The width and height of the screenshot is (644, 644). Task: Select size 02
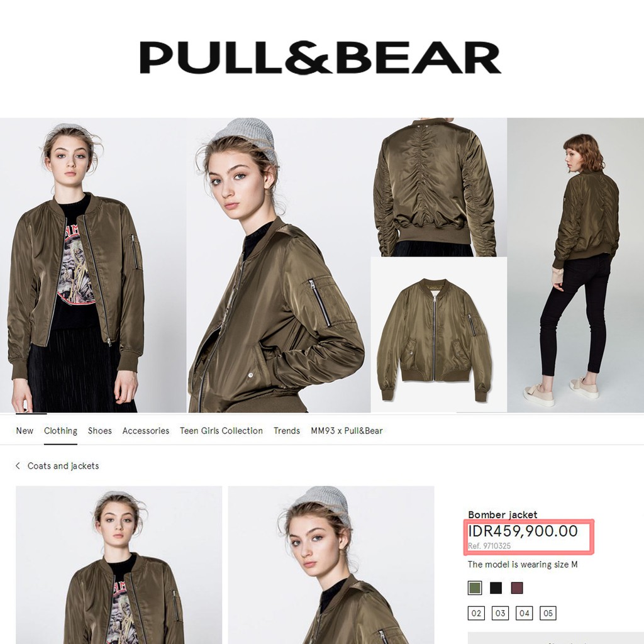476,613
